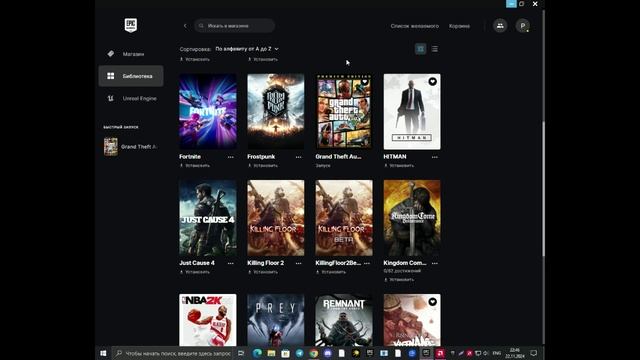Expand the sort order dropdown
Image resolution: width=640 pixels, height=360 pixels.
[x=247, y=49]
